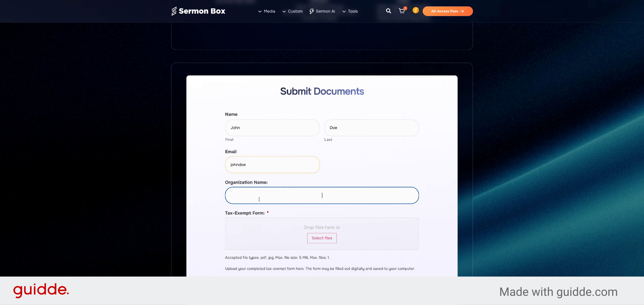Click the guidde logo

coord(41,290)
